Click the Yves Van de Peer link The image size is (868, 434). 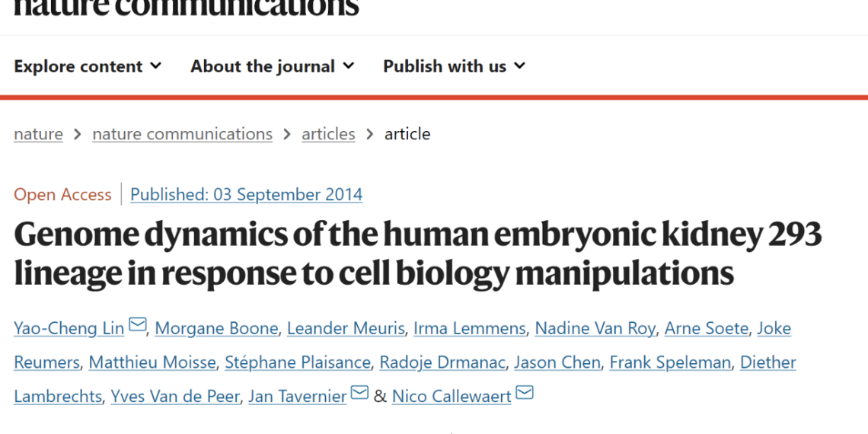tap(175, 397)
